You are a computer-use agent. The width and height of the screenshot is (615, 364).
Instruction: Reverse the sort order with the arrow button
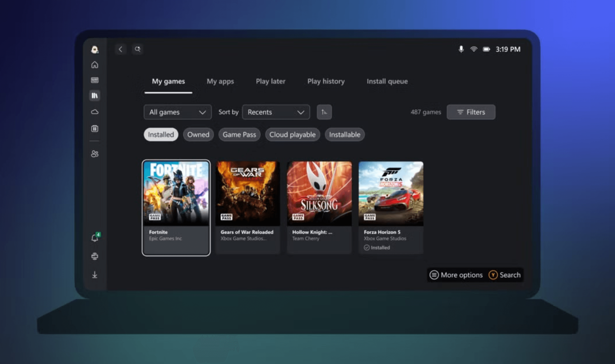pyautogui.click(x=324, y=112)
